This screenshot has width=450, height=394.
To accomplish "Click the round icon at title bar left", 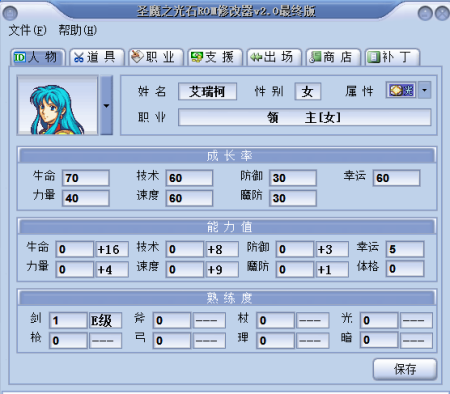I will tap(10, 14).
